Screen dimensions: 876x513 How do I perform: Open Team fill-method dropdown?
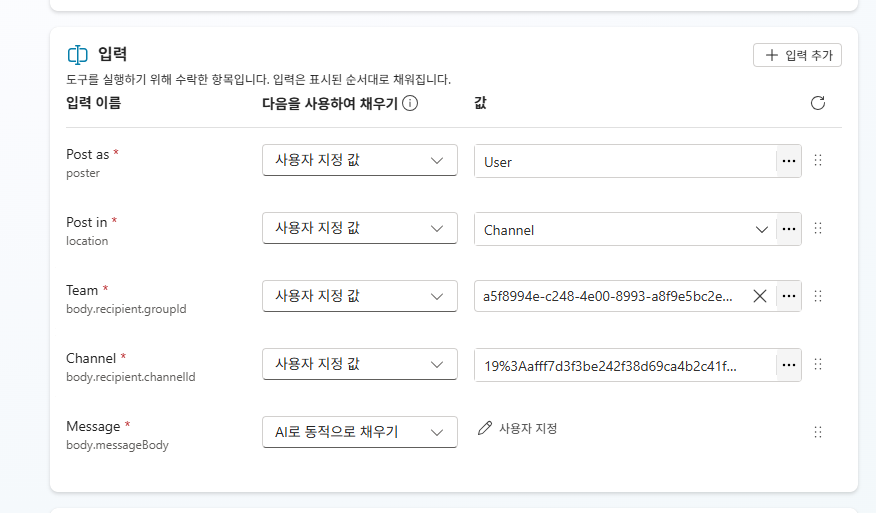pyautogui.click(x=360, y=296)
